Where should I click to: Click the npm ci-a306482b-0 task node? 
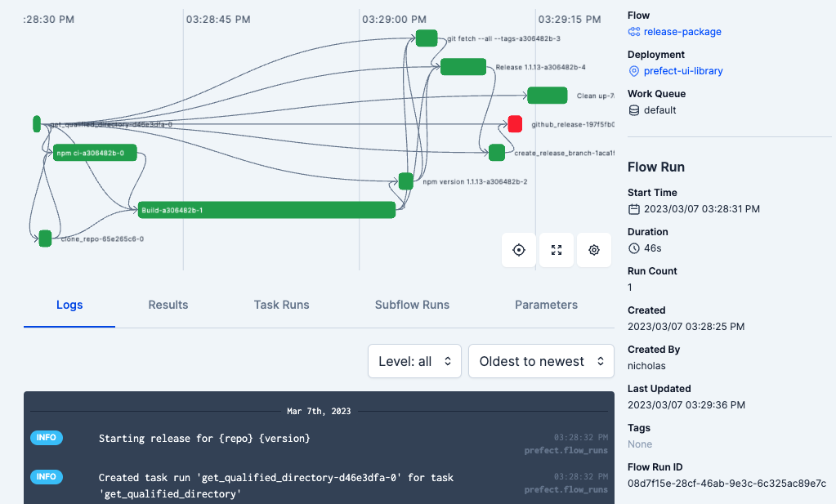point(95,153)
